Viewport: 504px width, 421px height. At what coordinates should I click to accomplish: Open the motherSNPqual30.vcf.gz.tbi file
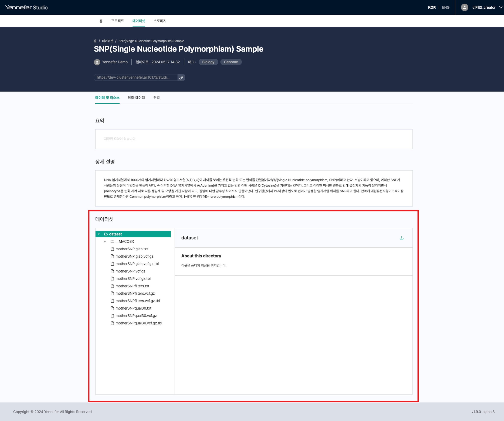click(138, 323)
